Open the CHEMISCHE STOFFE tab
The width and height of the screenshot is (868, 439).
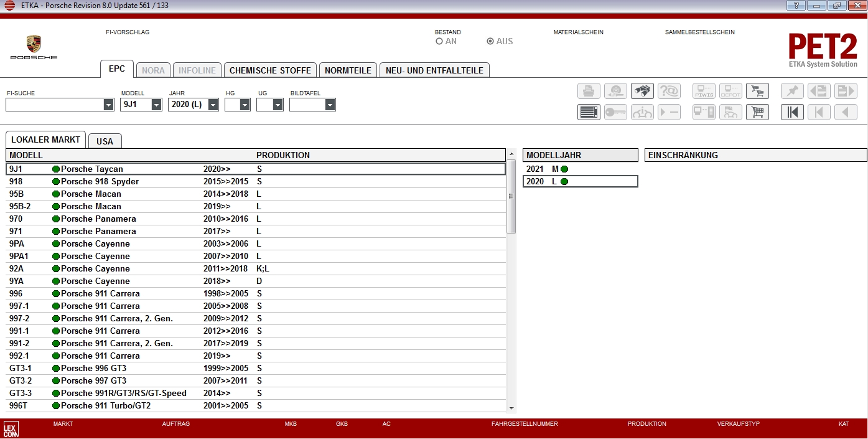coord(270,70)
